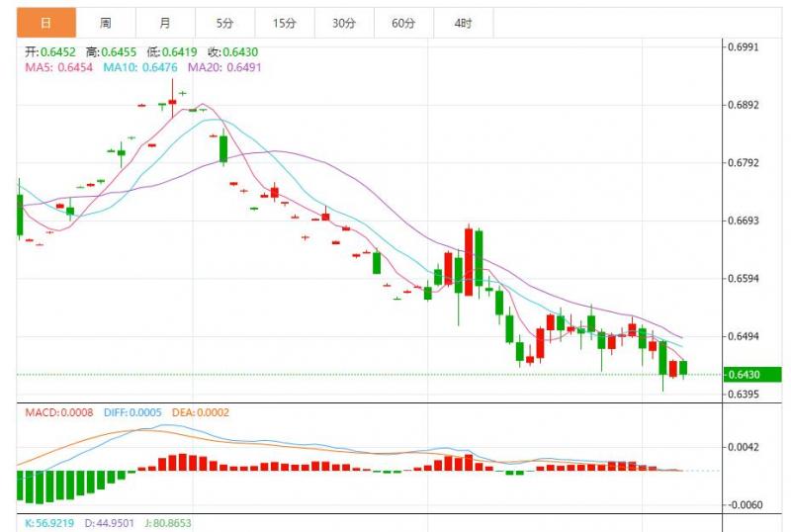Open the 5分 timeframe tab
The width and height of the screenshot is (791, 532).
(224, 23)
